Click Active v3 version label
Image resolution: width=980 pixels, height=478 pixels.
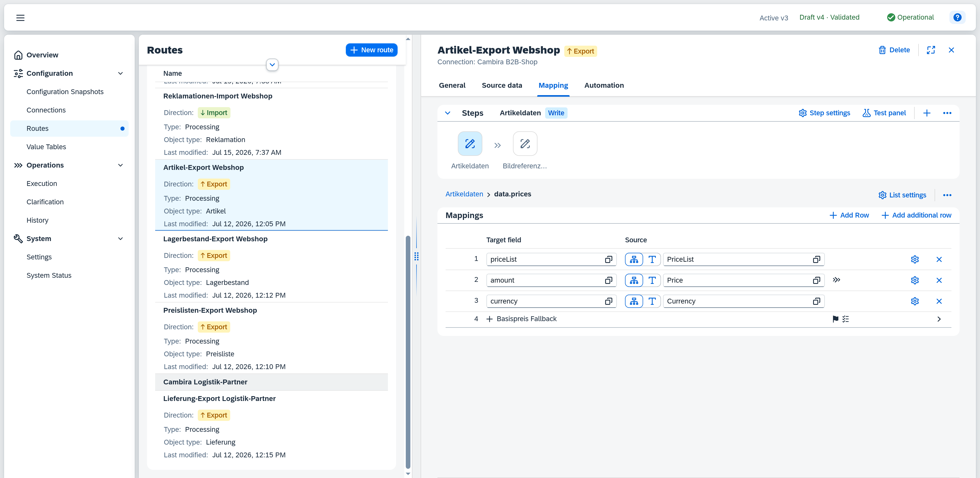click(774, 18)
